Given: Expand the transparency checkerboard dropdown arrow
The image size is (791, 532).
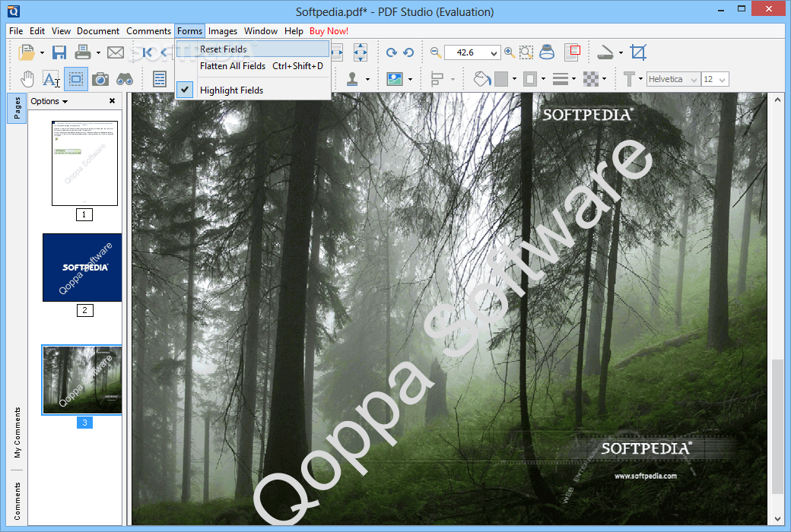Looking at the screenshot, I should (605, 79).
